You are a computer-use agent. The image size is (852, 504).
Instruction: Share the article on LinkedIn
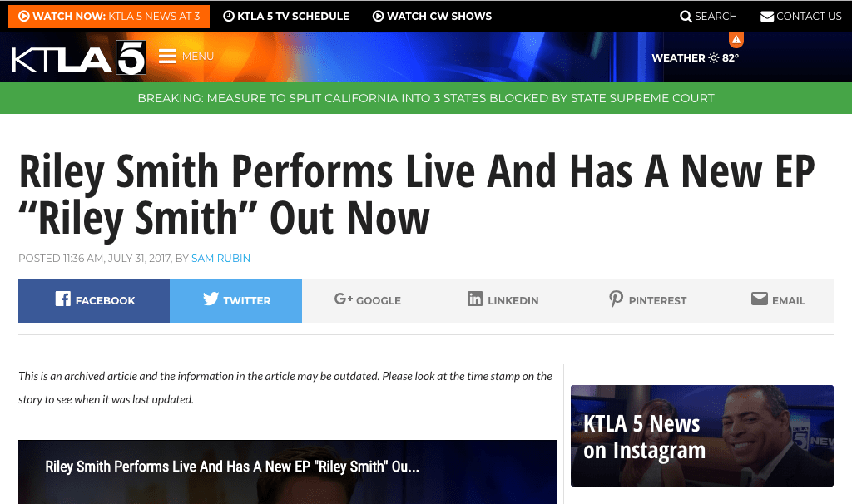503,300
